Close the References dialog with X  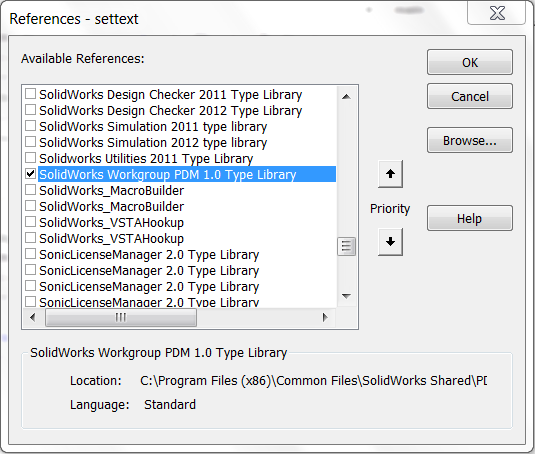pos(496,13)
